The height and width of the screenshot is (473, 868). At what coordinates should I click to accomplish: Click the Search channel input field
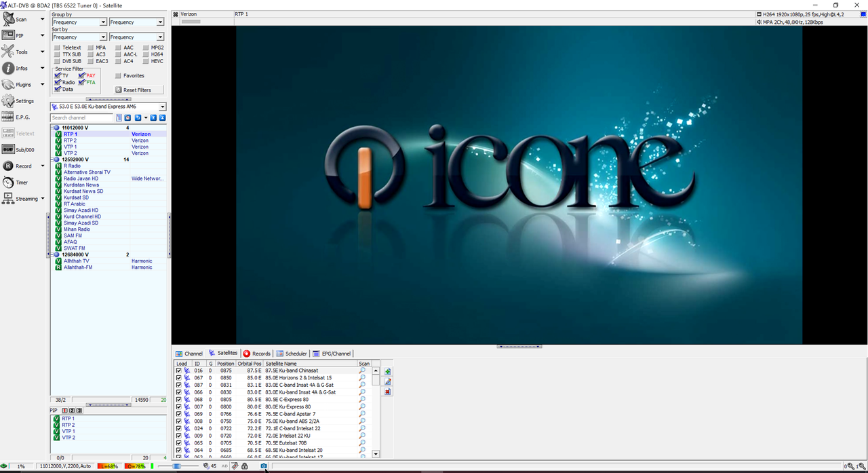(x=81, y=117)
